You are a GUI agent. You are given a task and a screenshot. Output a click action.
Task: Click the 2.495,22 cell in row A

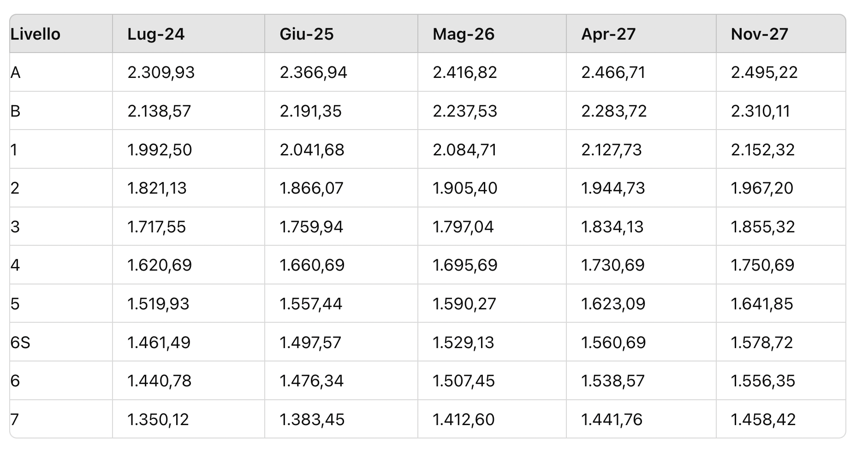click(764, 72)
